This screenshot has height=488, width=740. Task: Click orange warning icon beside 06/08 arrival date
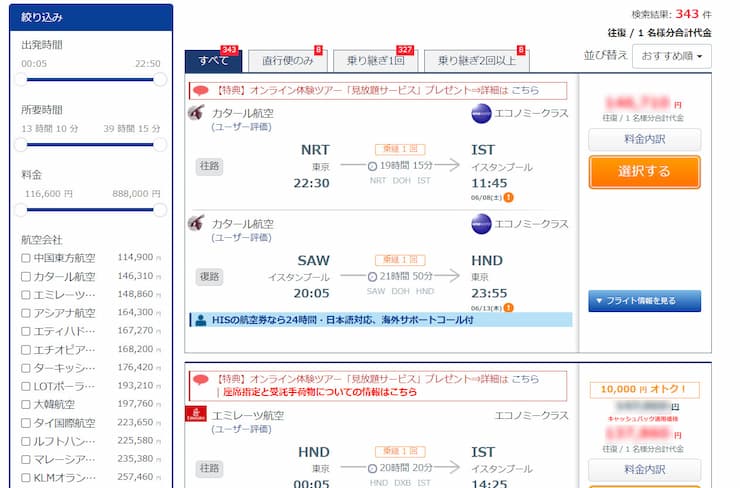pos(508,197)
